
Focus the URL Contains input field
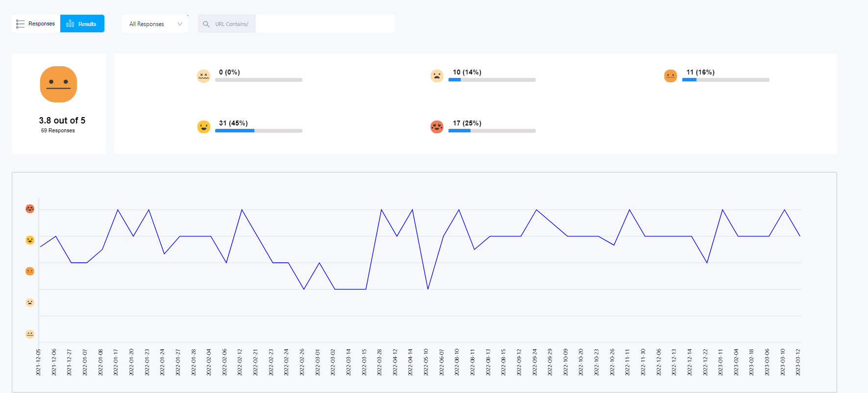point(325,24)
